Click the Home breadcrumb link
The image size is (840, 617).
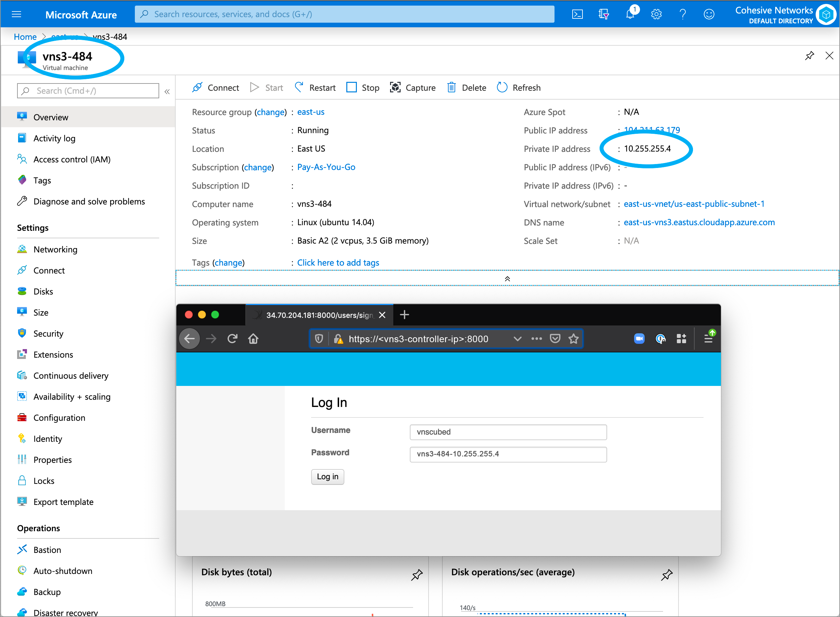(25, 36)
